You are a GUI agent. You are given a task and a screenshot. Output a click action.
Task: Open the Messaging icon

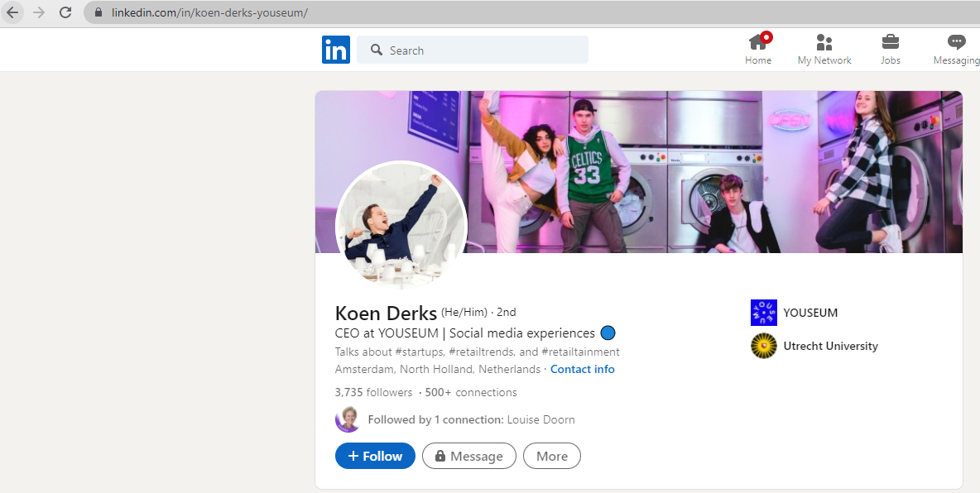point(955,43)
